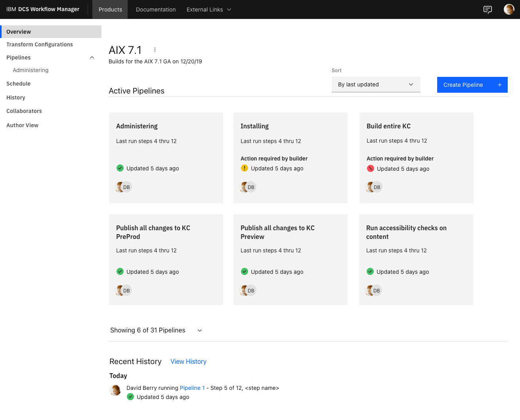Image resolution: width=520 pixels, height=420 pixels.
Task: Click the DB avatar on Publish KC PreProd card
Action: tap(126, 290)
